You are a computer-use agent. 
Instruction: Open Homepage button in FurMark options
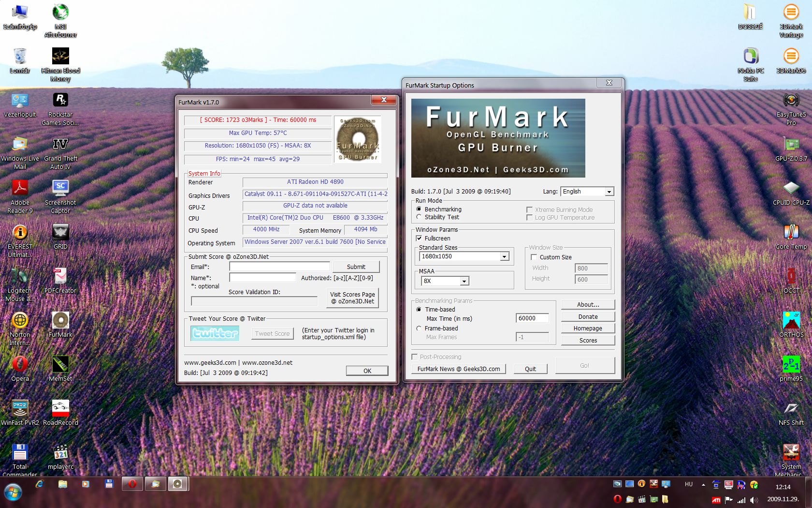pos(588,328)
